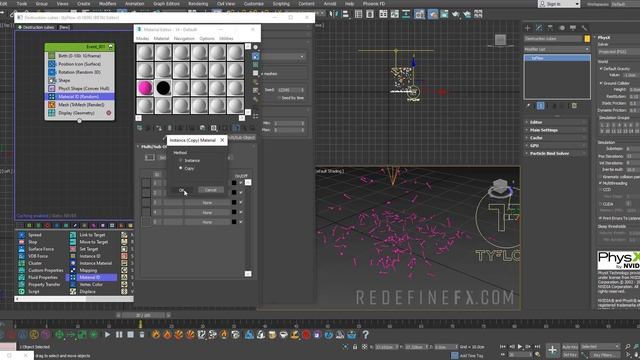Viewport: 640px width, 360px height.
Task: Pick the Vertex Color operator
Action: (x=91, y=284)
